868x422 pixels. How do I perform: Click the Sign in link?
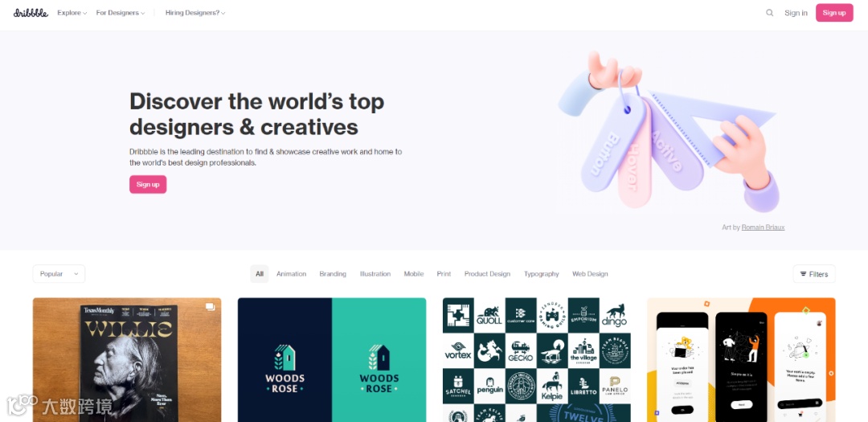tap(796, 13)
